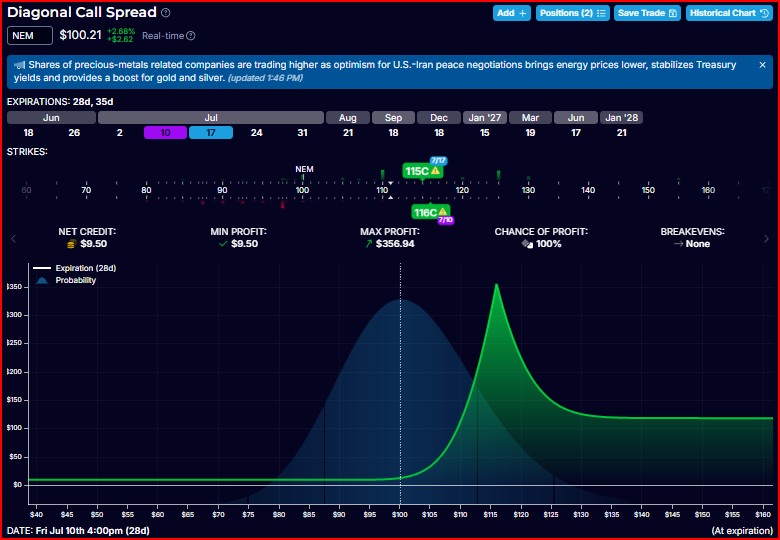Select the Jun 18 expiration

pyautogui.click(x=28, y=133)
